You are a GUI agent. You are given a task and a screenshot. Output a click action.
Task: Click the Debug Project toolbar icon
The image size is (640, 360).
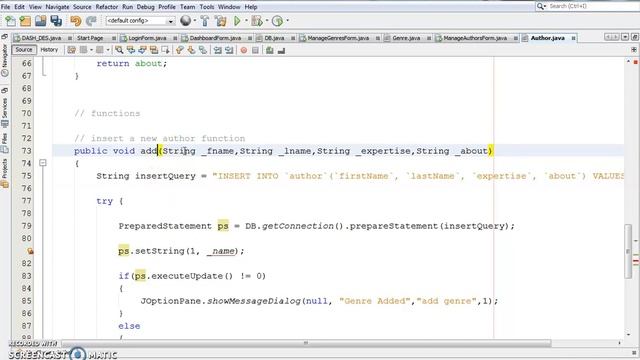pos(257,21)
